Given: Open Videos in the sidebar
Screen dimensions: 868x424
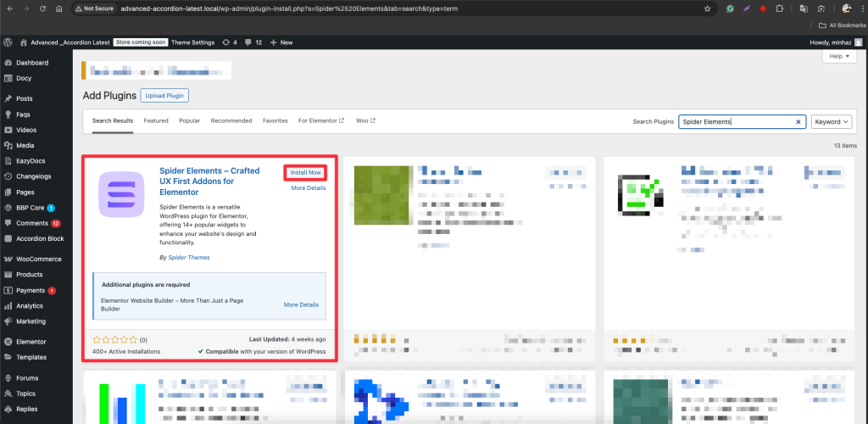Looking at the screenshot, I should [26, 130].
